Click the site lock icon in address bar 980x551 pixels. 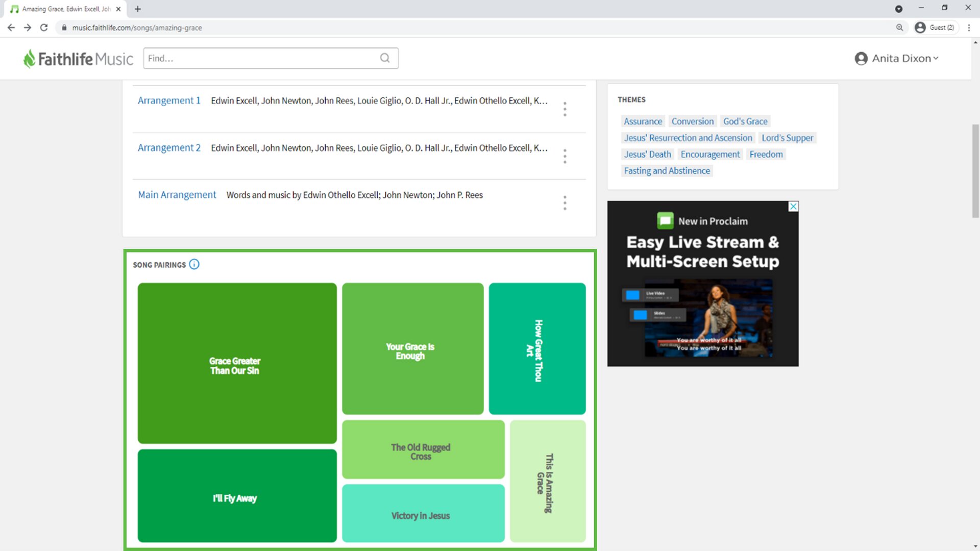coord(64,28)
